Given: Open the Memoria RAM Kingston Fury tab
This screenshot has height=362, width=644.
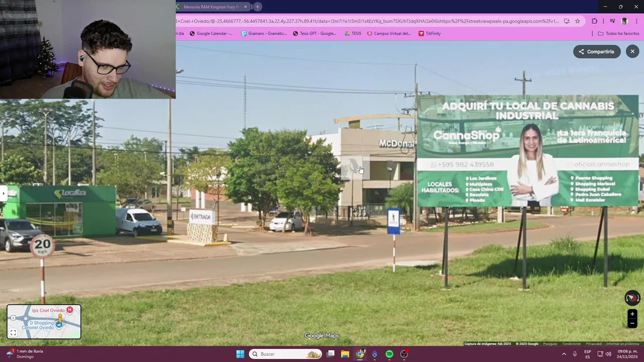Looking at the screenshot, I should [x=211, y=7].
